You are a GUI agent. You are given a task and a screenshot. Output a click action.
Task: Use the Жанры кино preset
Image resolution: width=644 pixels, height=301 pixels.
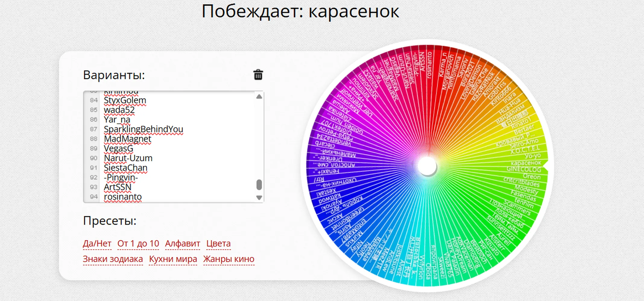point(229,259)
